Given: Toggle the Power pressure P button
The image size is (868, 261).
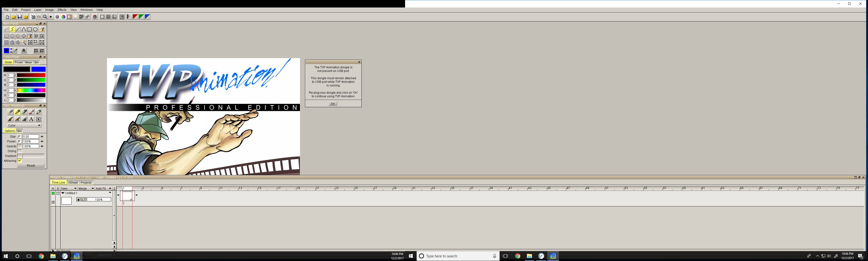Looking at the screenshot, I should [x=20, y=142].
